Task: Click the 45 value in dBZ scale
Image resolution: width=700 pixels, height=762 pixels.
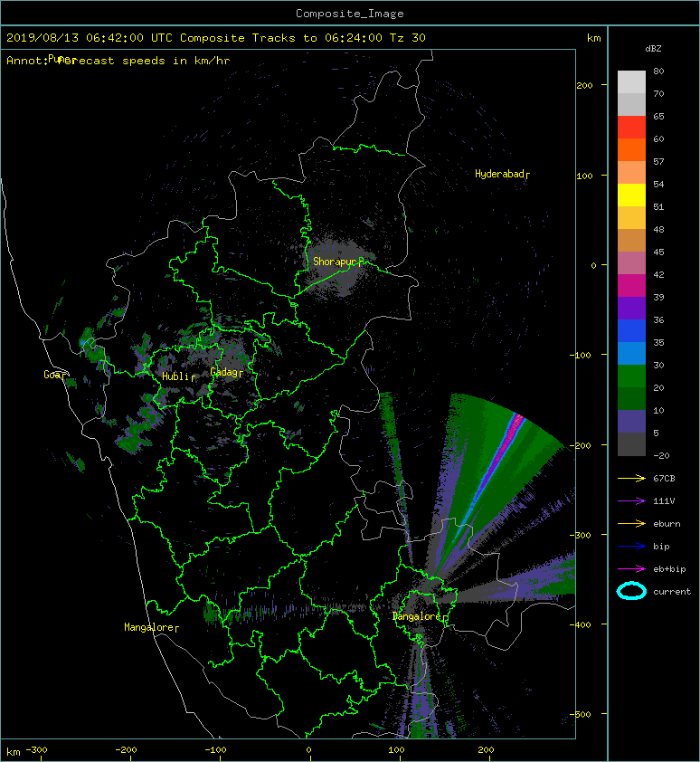Action: pyautogui.click(x=658, y=252)
